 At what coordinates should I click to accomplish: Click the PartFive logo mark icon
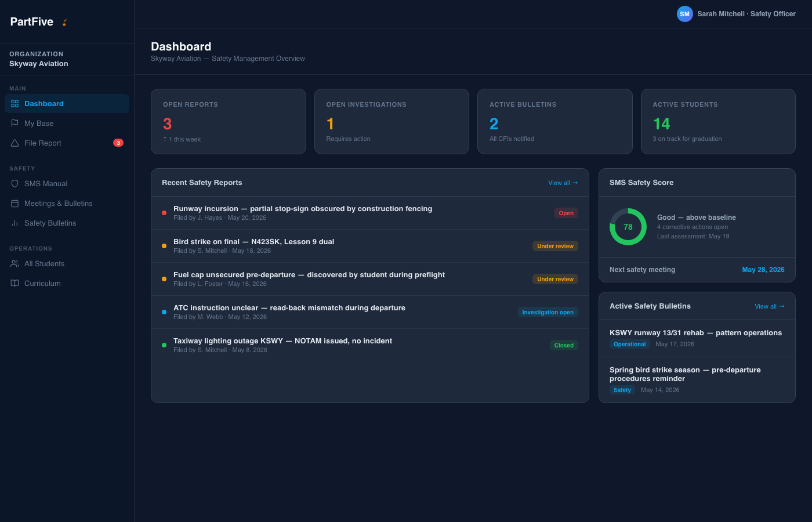64,23
